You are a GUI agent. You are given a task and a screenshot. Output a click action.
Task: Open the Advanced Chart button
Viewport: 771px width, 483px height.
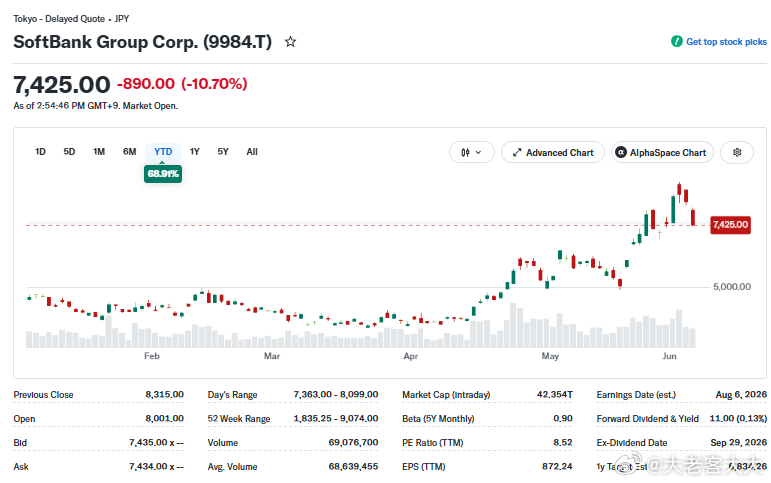[x=553, y=152]
